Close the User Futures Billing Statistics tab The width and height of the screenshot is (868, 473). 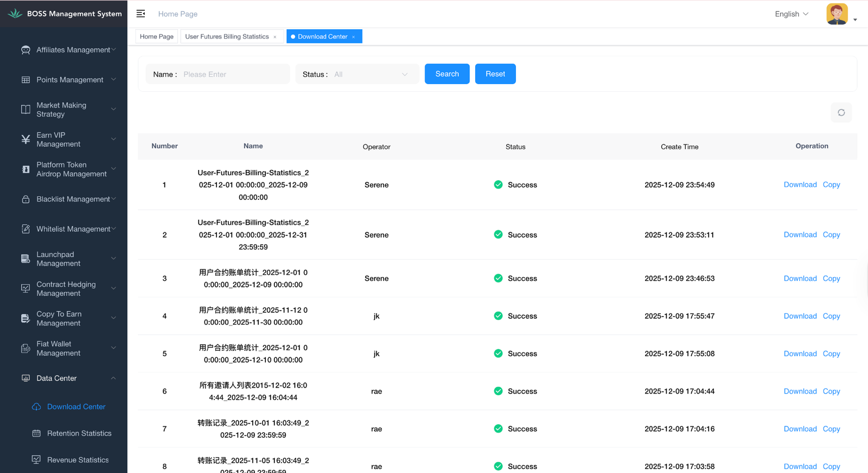click(275, 37)
